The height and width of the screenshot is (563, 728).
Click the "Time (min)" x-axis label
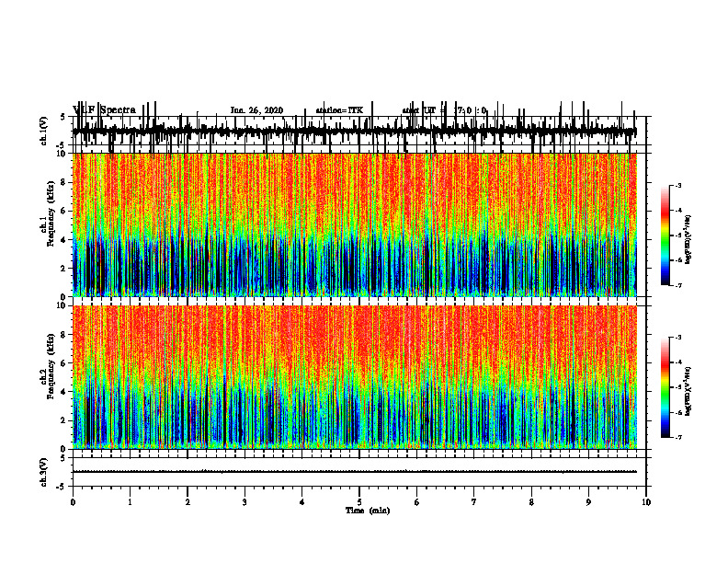(x=368, y=511)
